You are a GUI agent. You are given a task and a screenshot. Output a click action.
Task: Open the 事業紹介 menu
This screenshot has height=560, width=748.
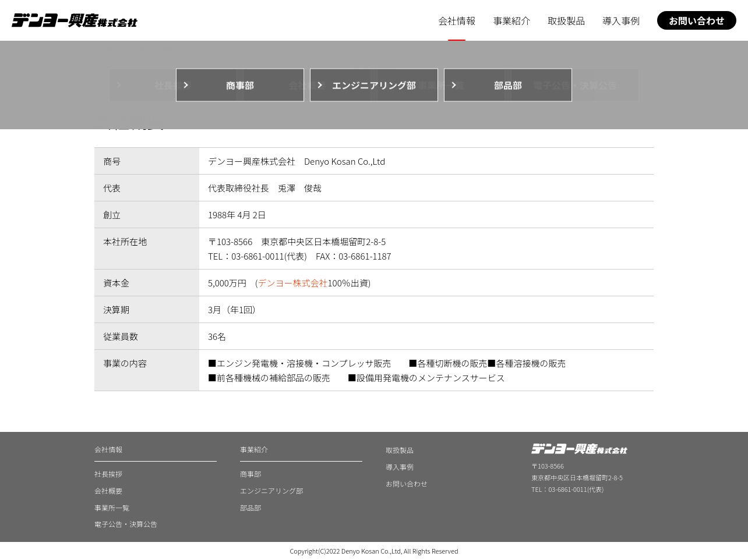(511, 21)
